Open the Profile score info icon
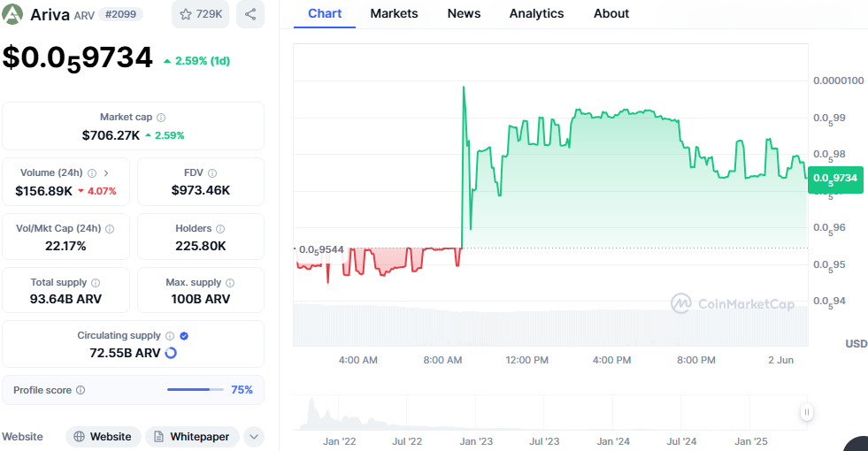 coord(81,390)
